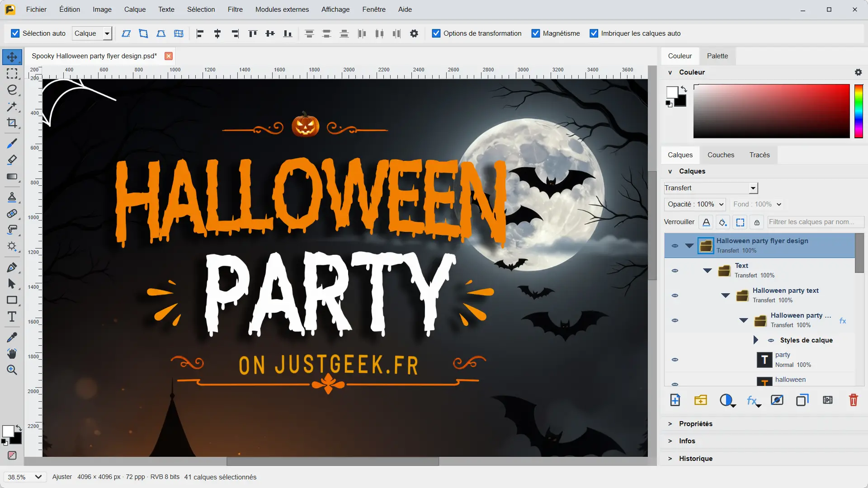Create a new layer group
This screenshot has width=868, height=488.
[700, 400]
